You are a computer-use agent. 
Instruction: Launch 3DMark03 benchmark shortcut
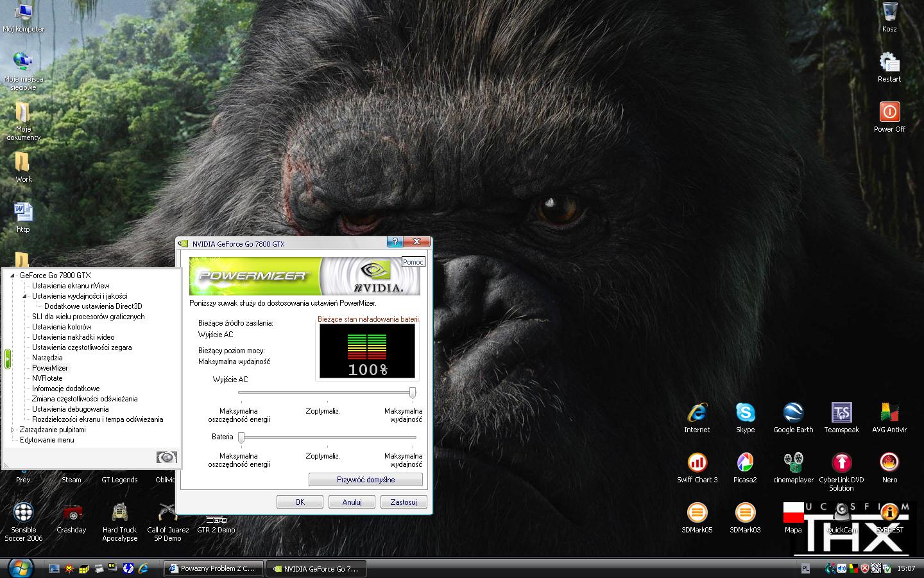pos(745,518)
